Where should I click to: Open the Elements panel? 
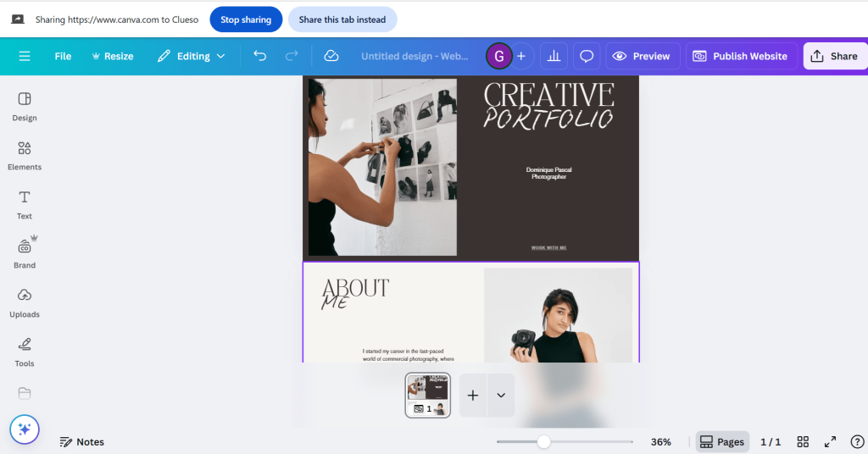(25, 156)
